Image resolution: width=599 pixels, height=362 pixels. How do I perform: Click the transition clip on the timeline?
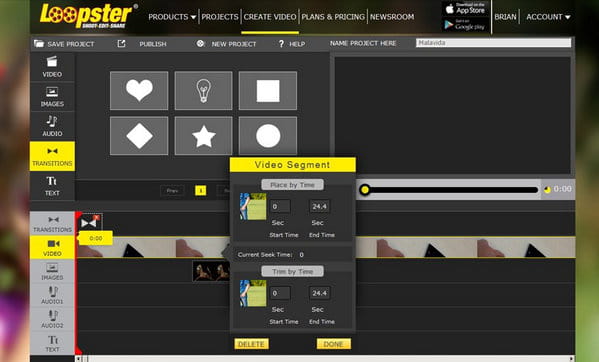[x=90, y=222]
